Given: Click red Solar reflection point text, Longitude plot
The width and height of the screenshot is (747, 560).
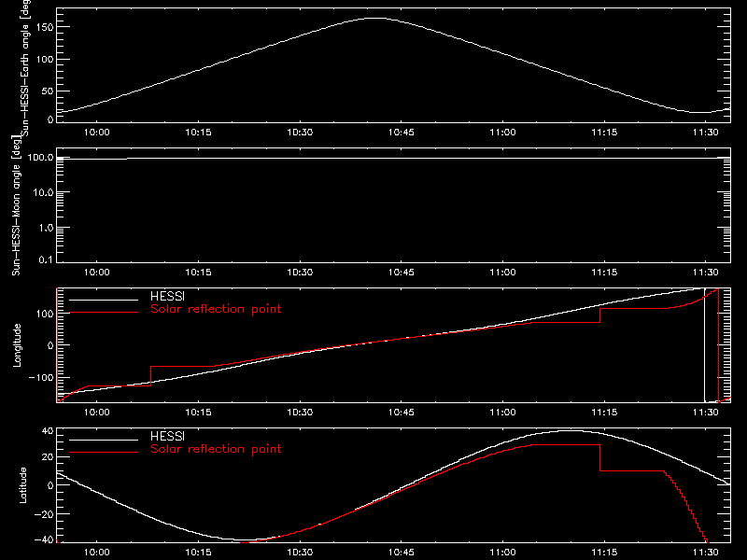Looking at the screenshot, I should pos(216,309).
